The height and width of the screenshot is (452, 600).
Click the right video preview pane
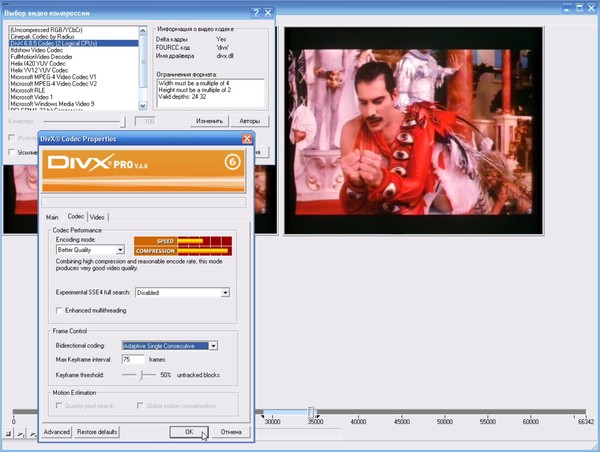413,131
